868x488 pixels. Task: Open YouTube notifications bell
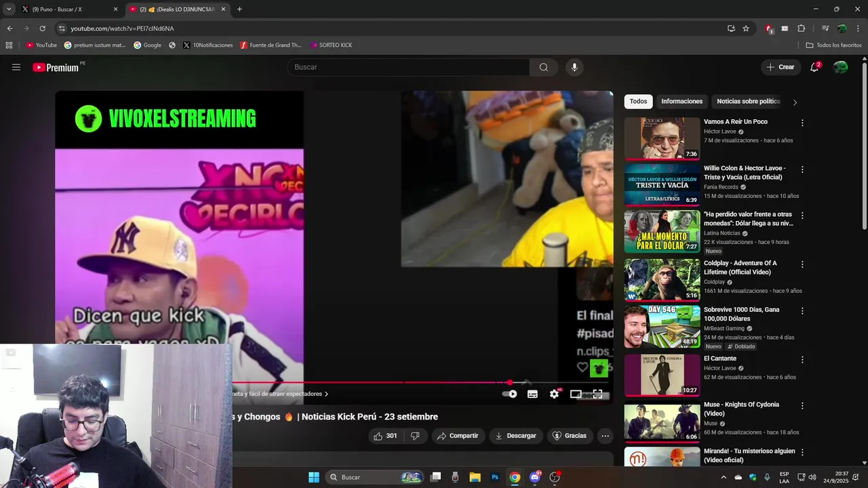(x=814, y=67)
